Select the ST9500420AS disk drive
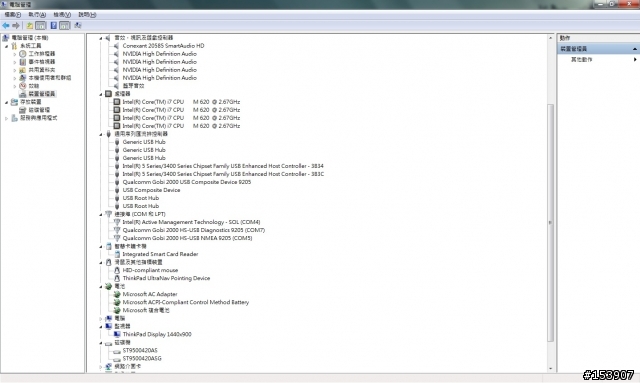Image resolution: width=640 pixels, height=383 pixels. click(140, 350)
